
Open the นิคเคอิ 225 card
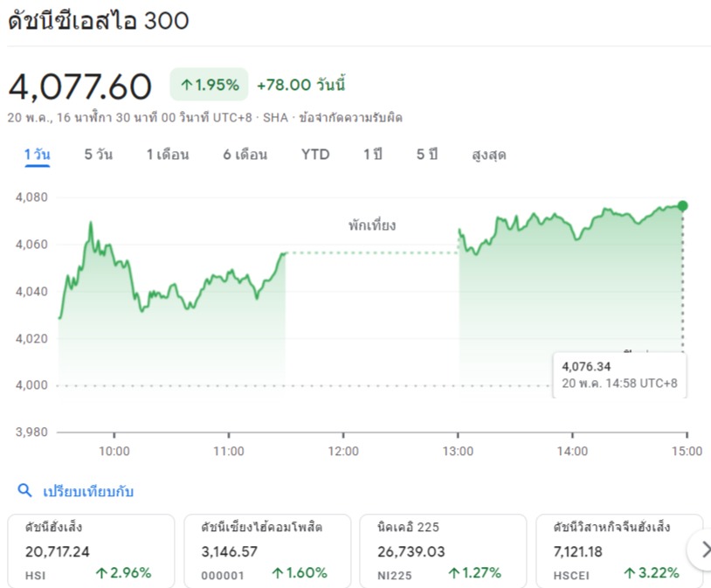(443, 550)
